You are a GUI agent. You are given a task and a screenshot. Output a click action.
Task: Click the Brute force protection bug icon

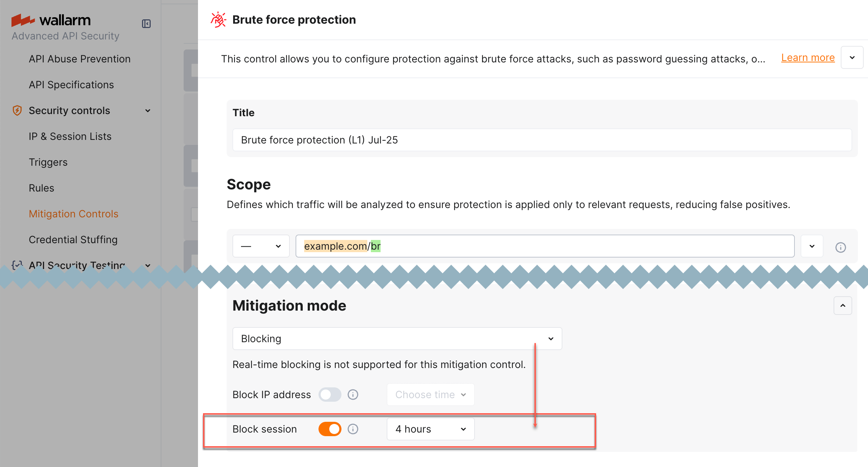point(218,19)
